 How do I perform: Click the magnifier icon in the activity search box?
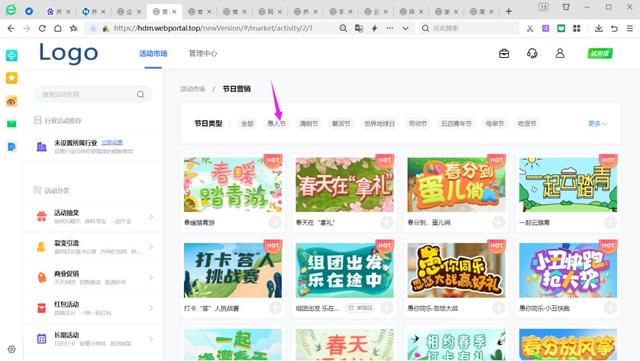(x=140, y=94)
